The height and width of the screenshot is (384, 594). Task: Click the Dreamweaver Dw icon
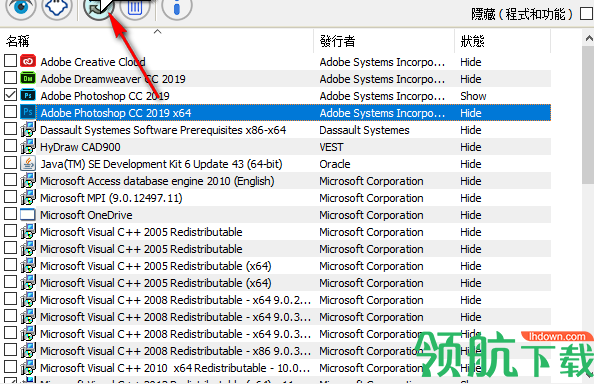click(x=28, y=78)
